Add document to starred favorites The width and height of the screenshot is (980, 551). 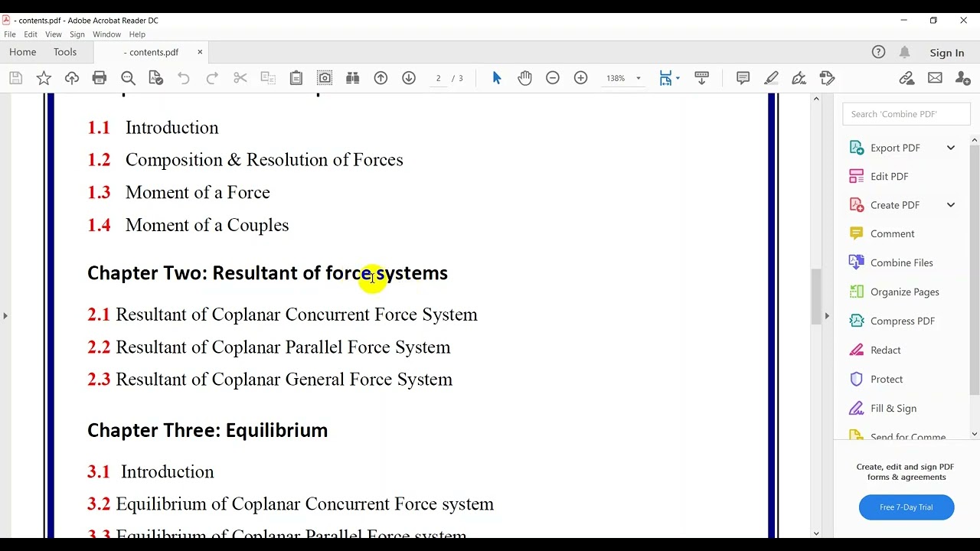pyautogui.click(x=44, y=78)
